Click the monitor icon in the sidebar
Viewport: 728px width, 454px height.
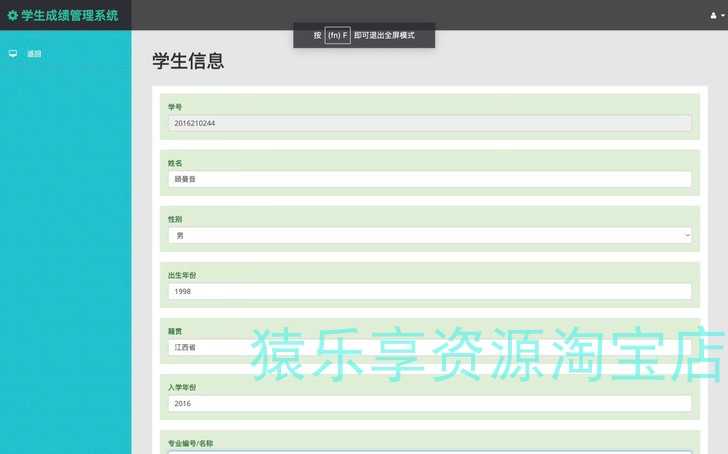[13, 54]
